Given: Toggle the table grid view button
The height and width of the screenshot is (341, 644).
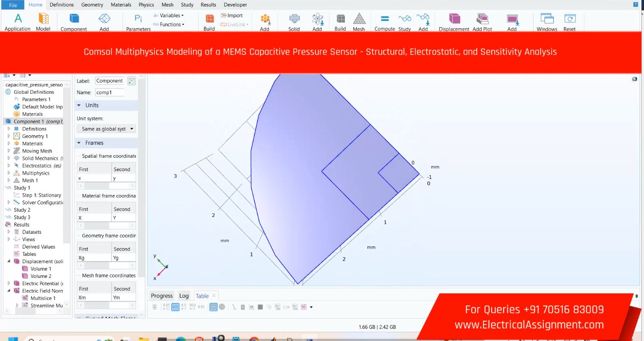Looking at the screenshot, I should click(x=213, y=307).
